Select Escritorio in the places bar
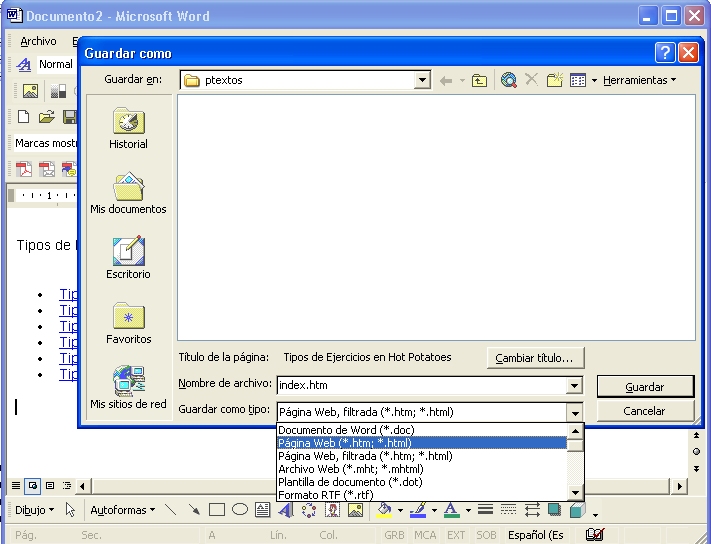Screen dimensions: 711x544 pyautogui.click(x=128, y=258)
